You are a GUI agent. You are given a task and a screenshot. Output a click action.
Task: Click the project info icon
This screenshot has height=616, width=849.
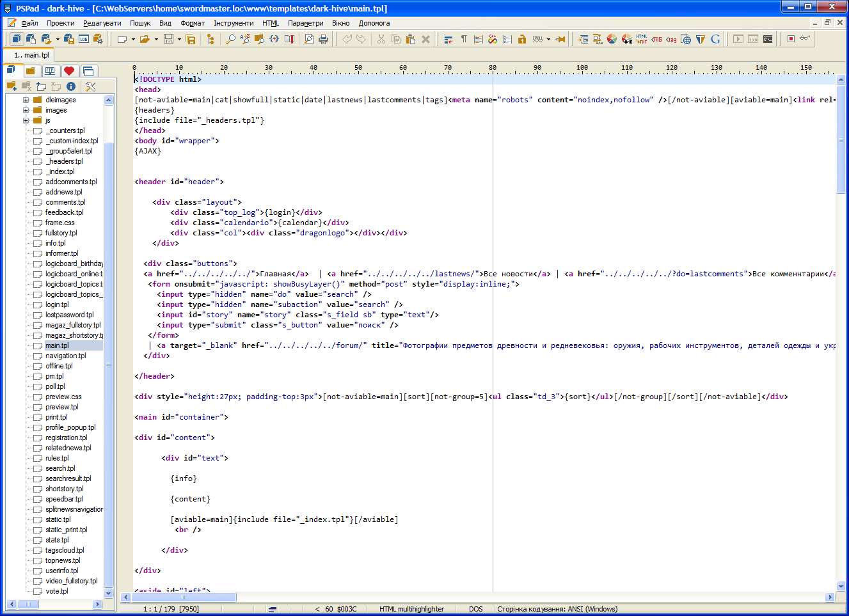[71, 86]
